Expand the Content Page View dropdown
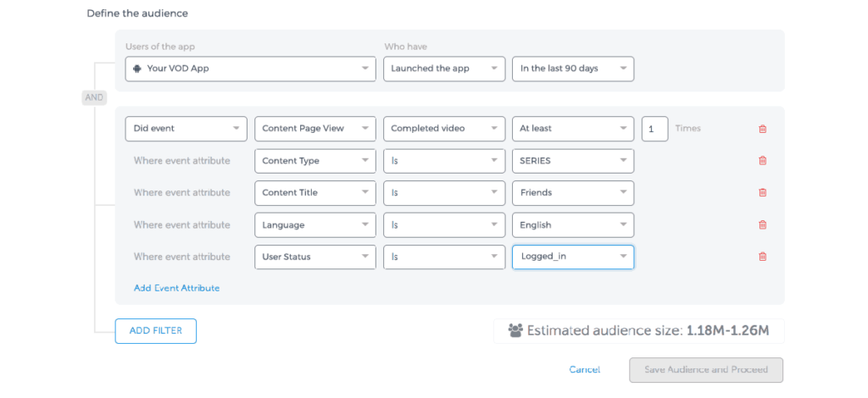This screenshot has height=398, width=868. click(x=314, y=129)
